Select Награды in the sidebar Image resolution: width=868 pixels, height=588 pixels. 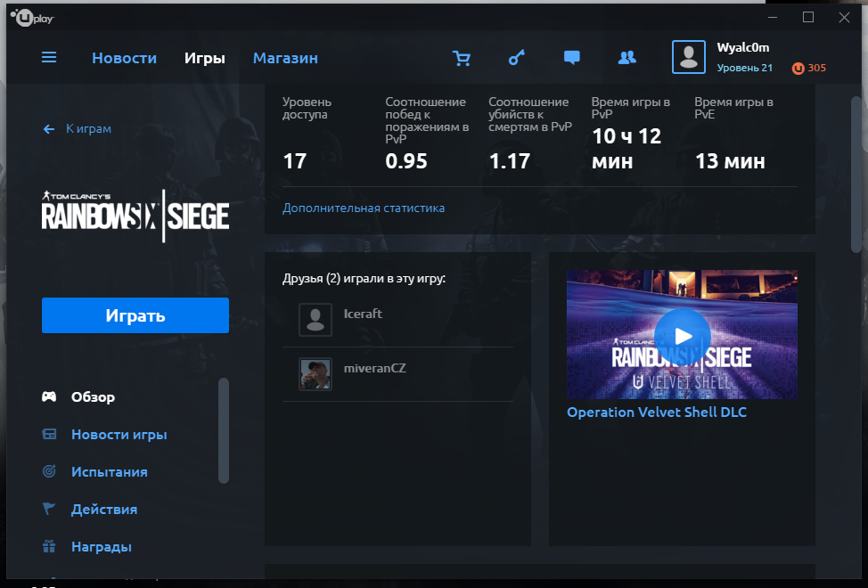(102, 546)
